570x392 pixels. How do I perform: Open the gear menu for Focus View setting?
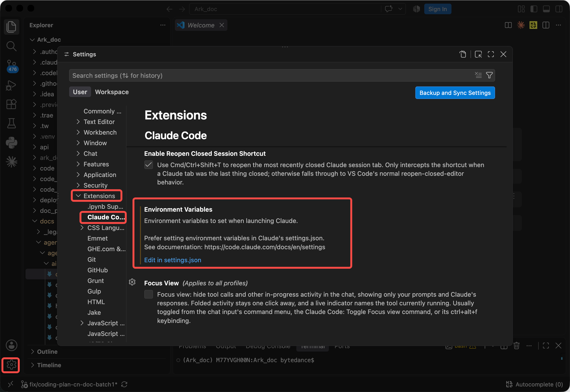[132, 282]
